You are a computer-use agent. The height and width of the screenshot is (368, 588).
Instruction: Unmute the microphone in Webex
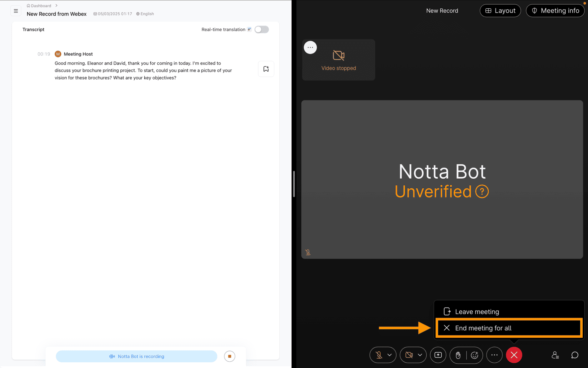coord(379,355)
